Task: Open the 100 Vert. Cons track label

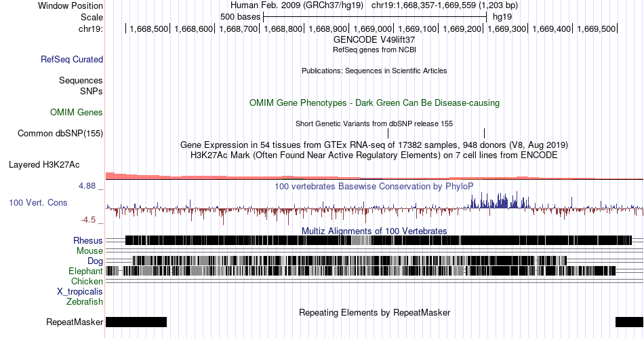Action: [x=38, y=202]
